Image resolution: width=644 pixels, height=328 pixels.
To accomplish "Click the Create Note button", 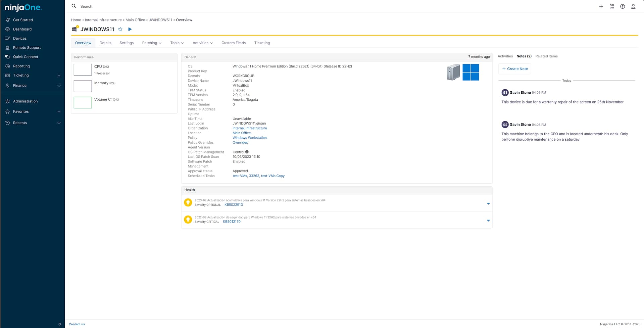I will tap(514, 68).
